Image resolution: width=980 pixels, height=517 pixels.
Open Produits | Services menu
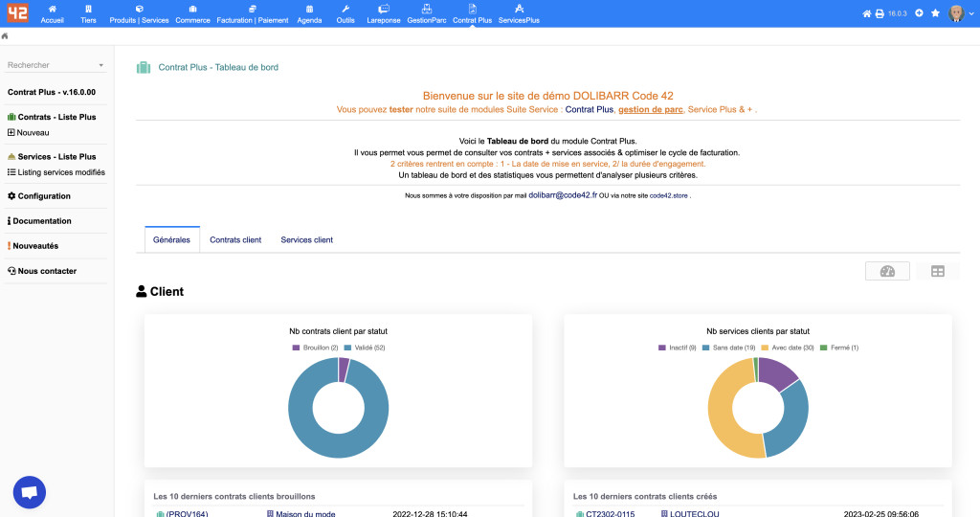pos(139,13)
